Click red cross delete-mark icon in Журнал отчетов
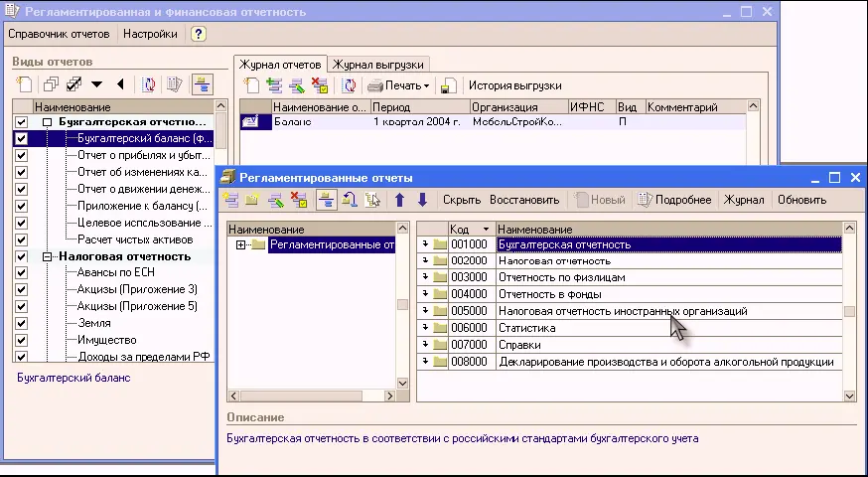Image resolution: width=868 pixels, height=477 pixels. point(320,85)
